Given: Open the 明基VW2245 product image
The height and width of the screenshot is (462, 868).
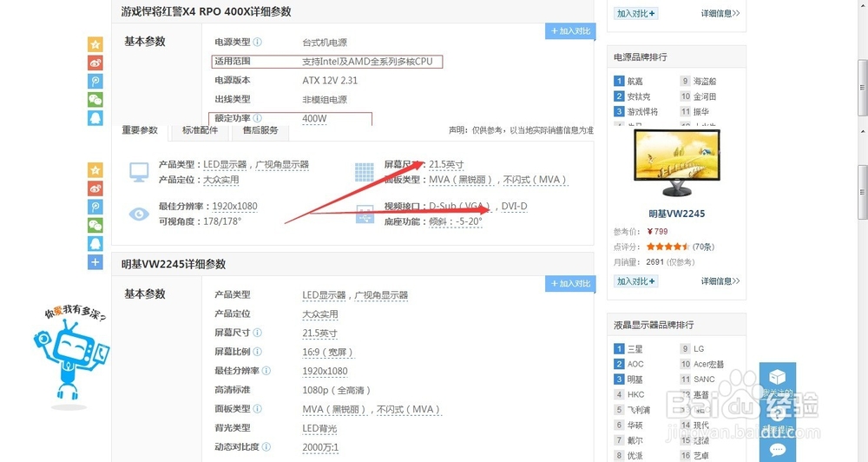Looking at the screenshot, I should [x=676, y=163].
